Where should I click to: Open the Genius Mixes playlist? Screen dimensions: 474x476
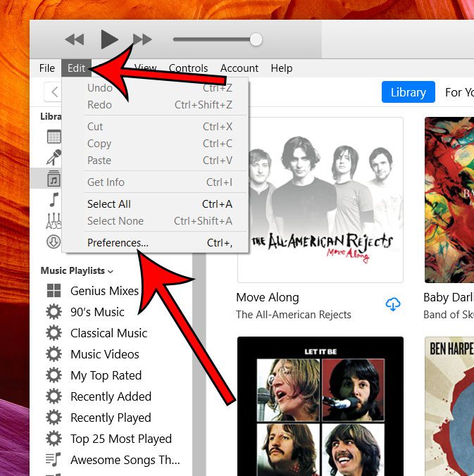pyautogui.click(x=104, y=291)
